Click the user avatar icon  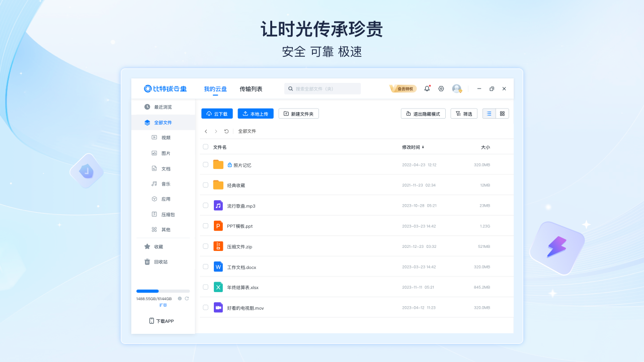click(x=457, y=88)
